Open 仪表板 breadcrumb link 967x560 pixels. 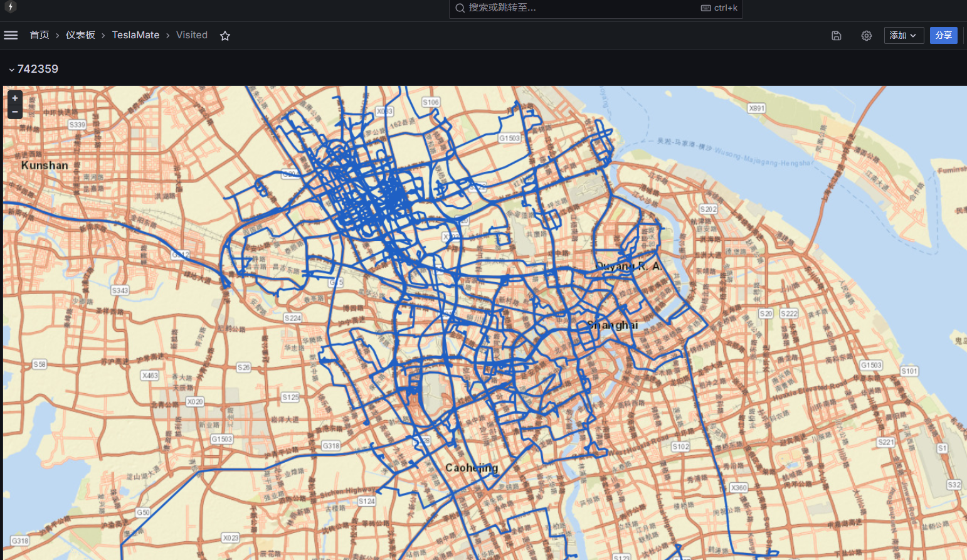pyautogui.click(x=80, y=35)
